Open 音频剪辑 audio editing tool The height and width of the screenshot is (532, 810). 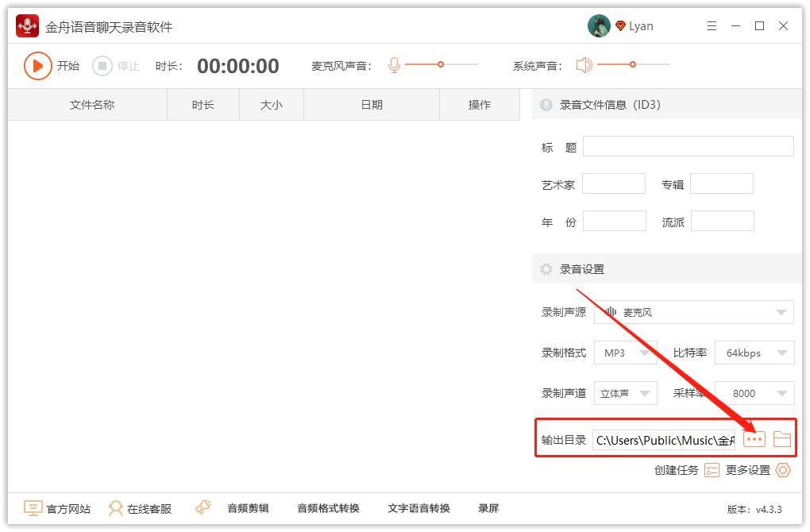point(248,508)
